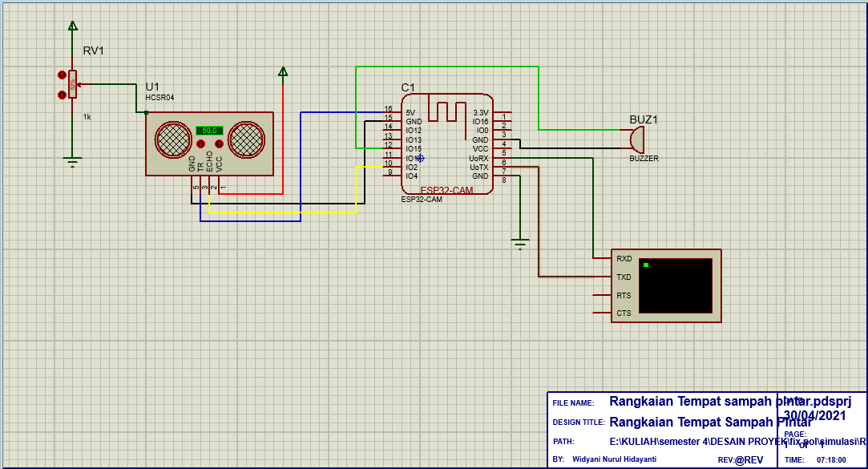Click the REV:@REV field

coord(740,459)
